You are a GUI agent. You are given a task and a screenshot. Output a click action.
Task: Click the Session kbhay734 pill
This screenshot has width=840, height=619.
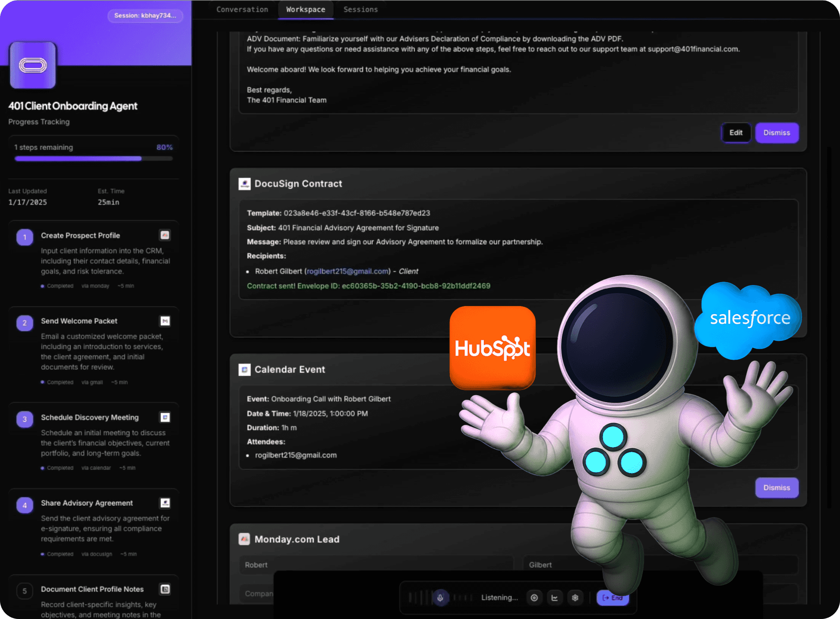(145, 16)
